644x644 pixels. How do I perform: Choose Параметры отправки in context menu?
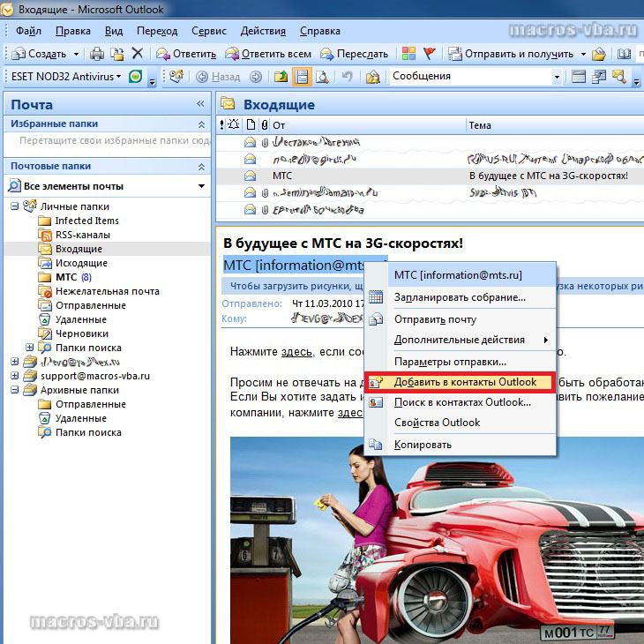pos(460,362)
